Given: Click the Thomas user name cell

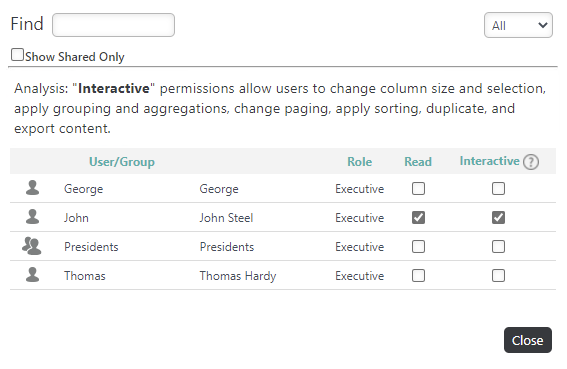Looking at the screenshot, I should coord(85,276).
